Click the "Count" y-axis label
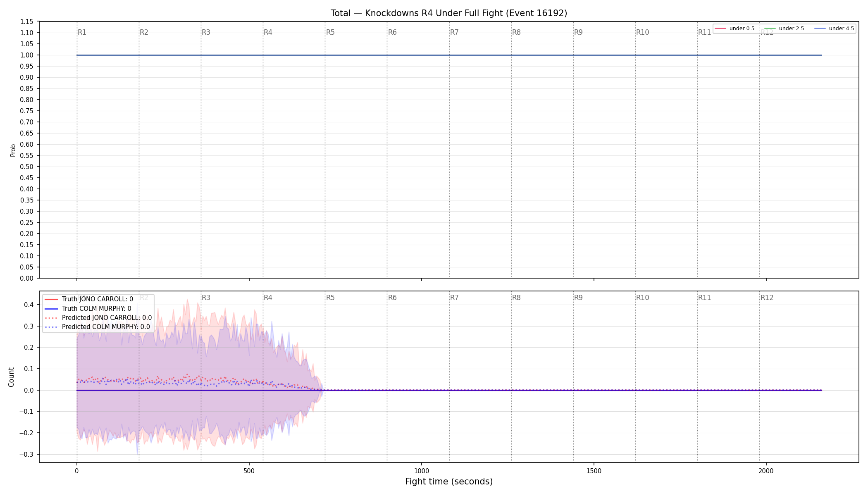 (x=11, y=377)
